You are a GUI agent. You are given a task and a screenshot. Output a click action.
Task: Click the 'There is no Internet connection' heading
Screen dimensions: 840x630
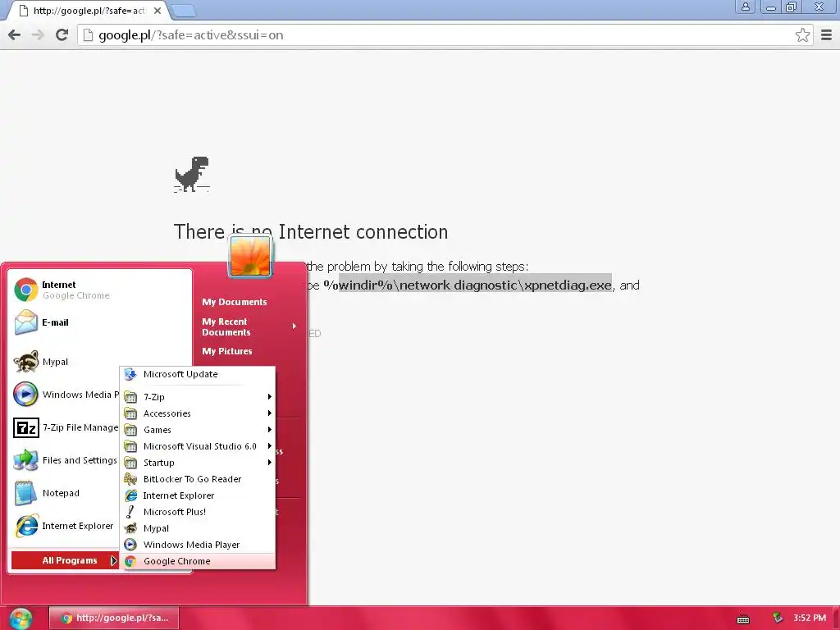311,232
